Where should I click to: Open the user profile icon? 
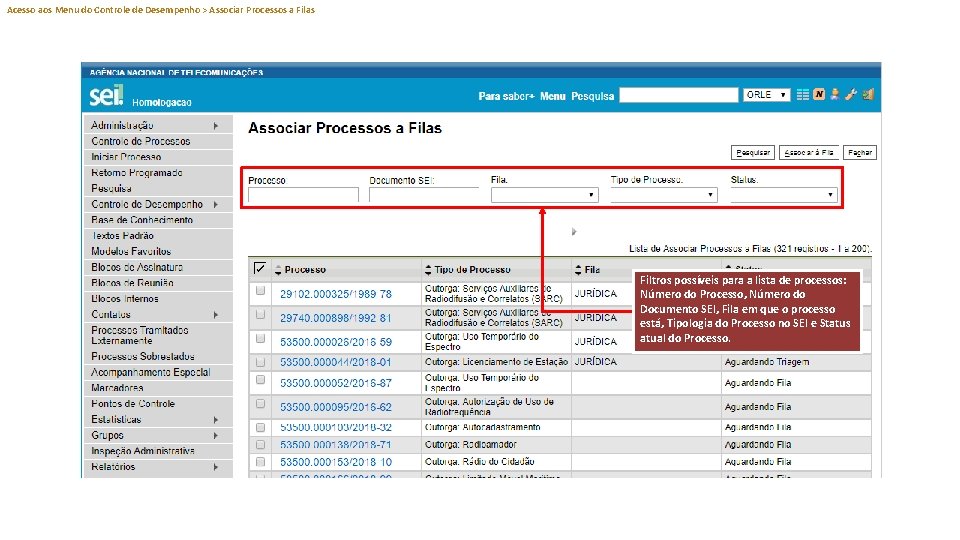point(834,94)
